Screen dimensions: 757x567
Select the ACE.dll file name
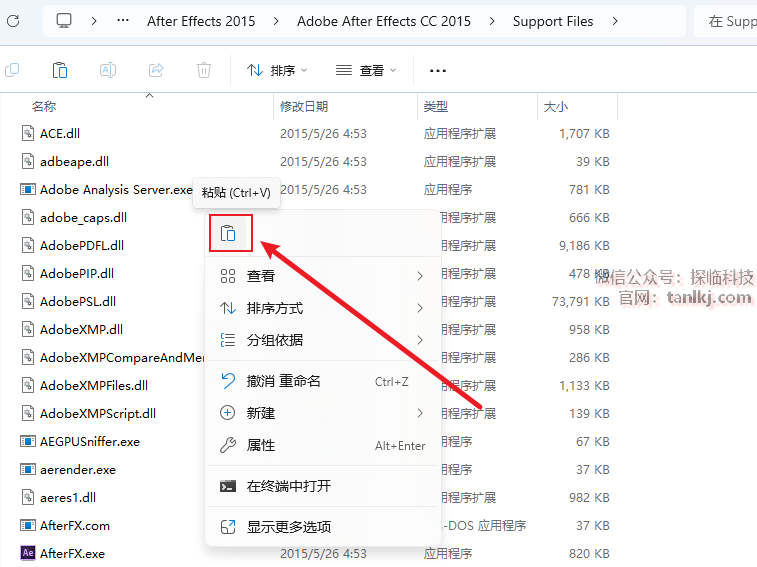point(60,133)
